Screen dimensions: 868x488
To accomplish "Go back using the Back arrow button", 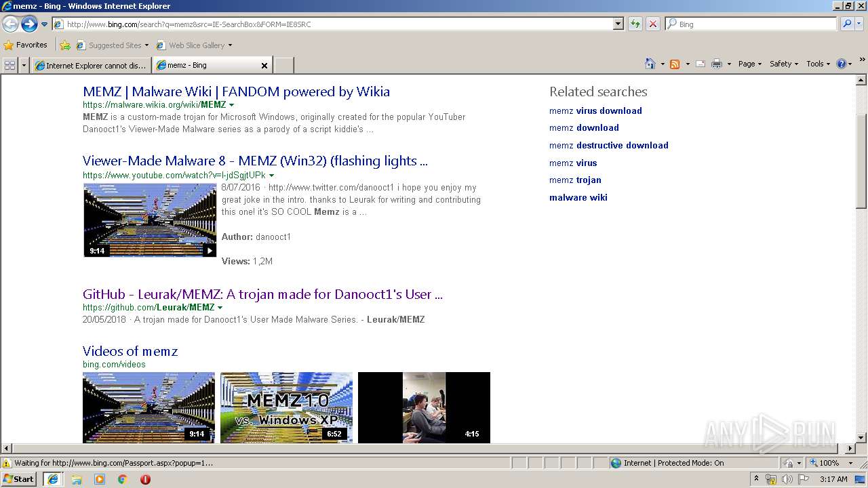I will point(10,24).
